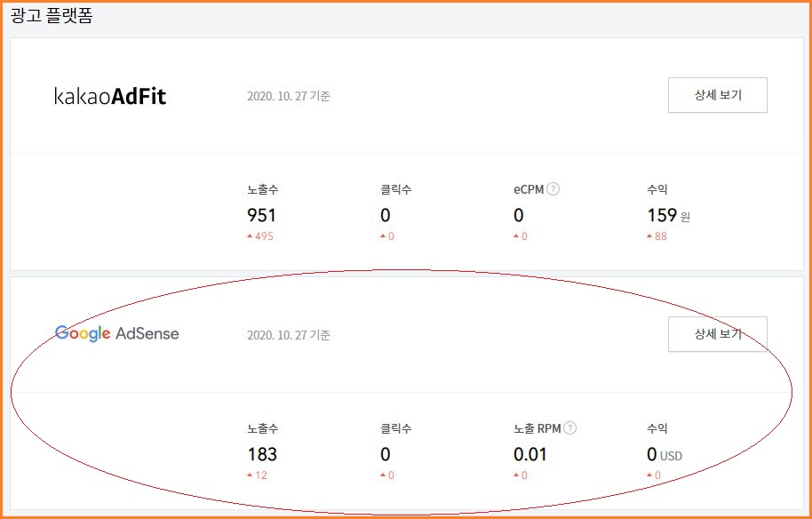The image size is (812, 519).
Task: Click the AdFit 수익 value 159 원
Action: [x=669, y=215]
